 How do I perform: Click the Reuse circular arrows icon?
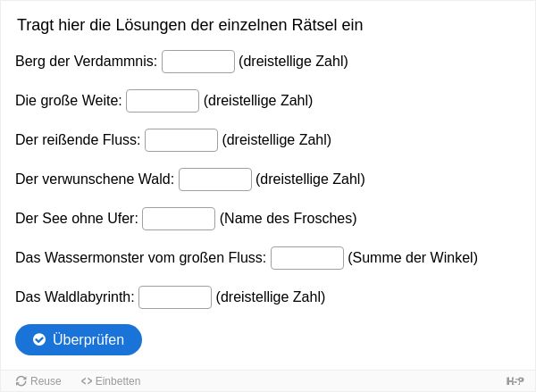tap(21, 380)
